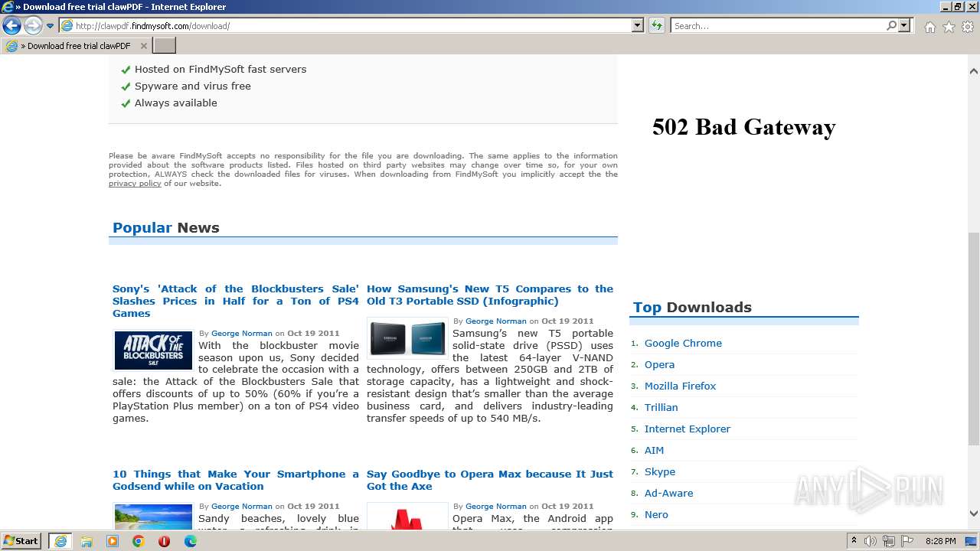Click the vertical scrollbar thumb
The width and height of the screenshot is (980, 551).
(974, 339)
